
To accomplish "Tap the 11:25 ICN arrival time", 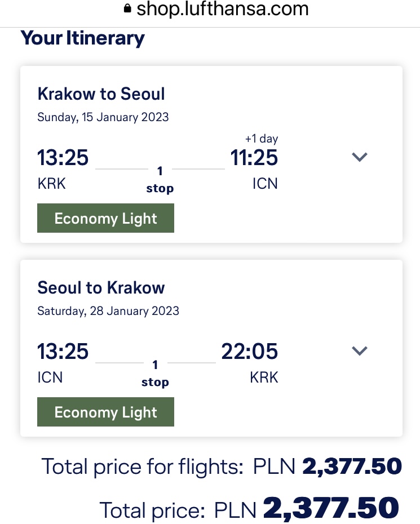I will coord(254,157).
